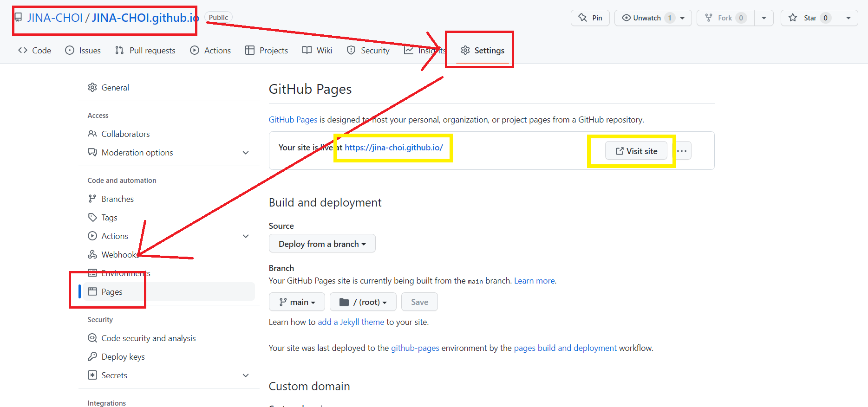
Task: Click the Issues circle-dot icon
Action: pos(70,50)
